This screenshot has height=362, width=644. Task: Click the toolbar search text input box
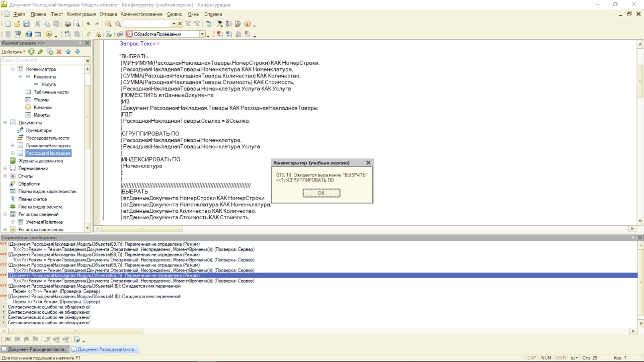[x=147, y=24]
